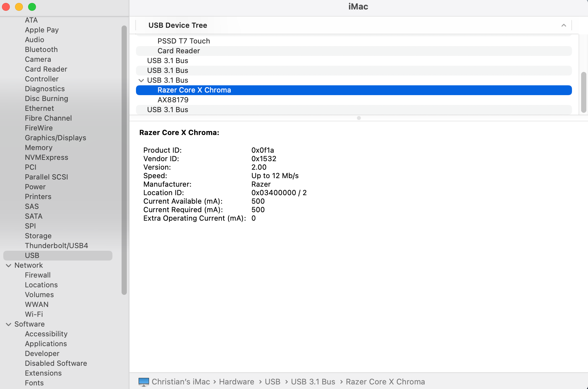This screenshot has height=389, width=588.
Task: Click the Location ID value 0x03400000 / 2
Action: (279, 193)
